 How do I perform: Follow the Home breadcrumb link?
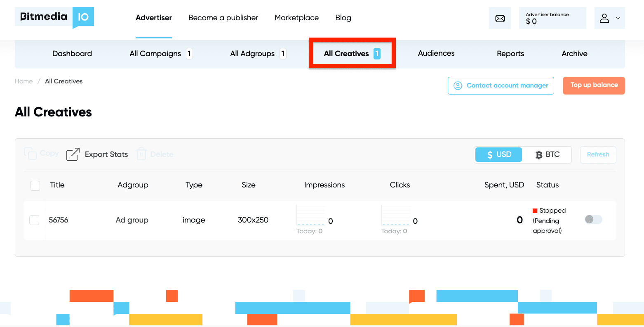[x=24, y=81]
